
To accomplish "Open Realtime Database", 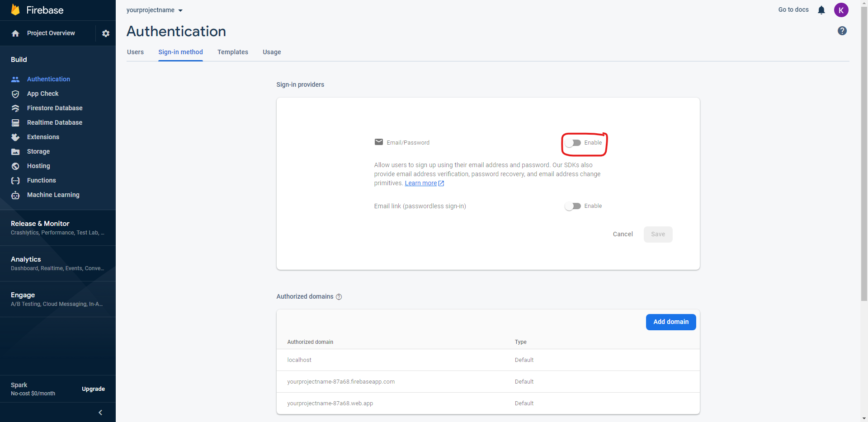I will pyautogui.click(x=54, y=122).
